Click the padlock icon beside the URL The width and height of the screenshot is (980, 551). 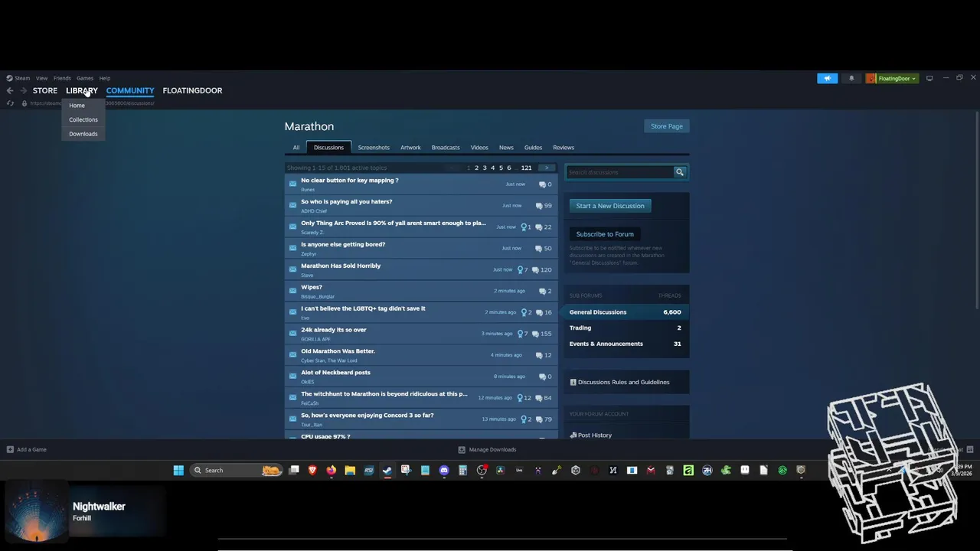pyautogui.click(x=24, y=103)
